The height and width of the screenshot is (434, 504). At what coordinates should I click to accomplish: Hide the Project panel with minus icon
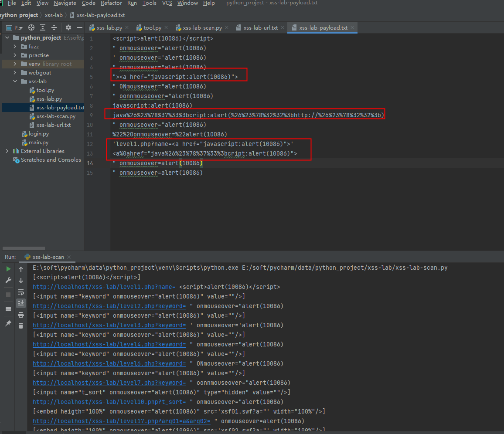pyautogui.click(x=80, y=27)
